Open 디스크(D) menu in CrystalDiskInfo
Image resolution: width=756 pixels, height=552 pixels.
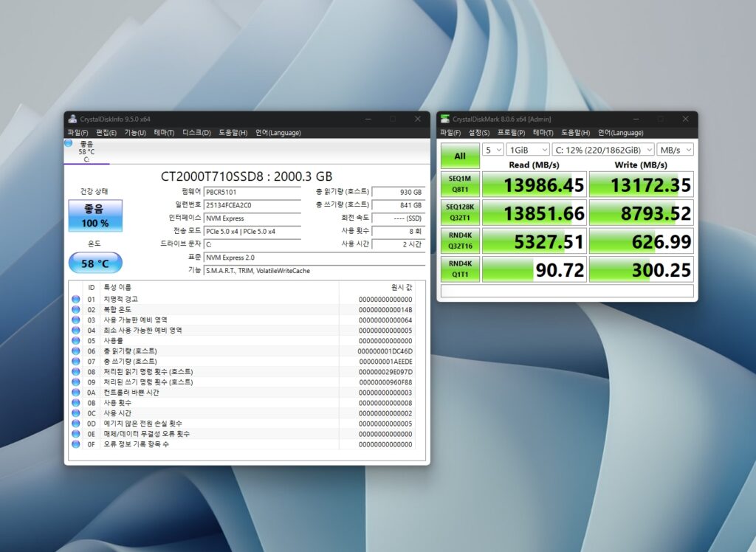tap(196, 133)
